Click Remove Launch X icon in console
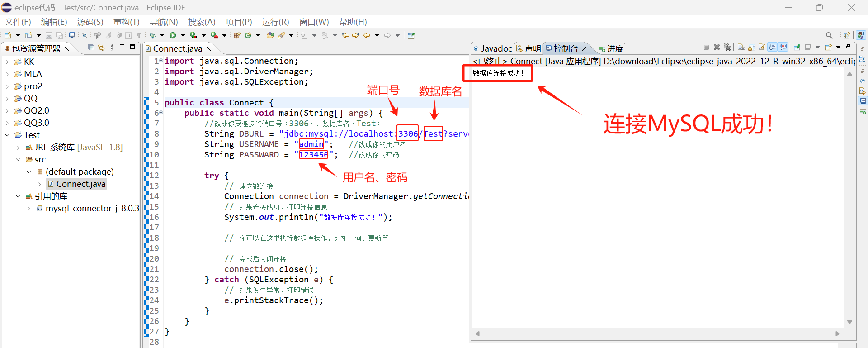Viewport: 868px width, 348px height. (717, 47)
